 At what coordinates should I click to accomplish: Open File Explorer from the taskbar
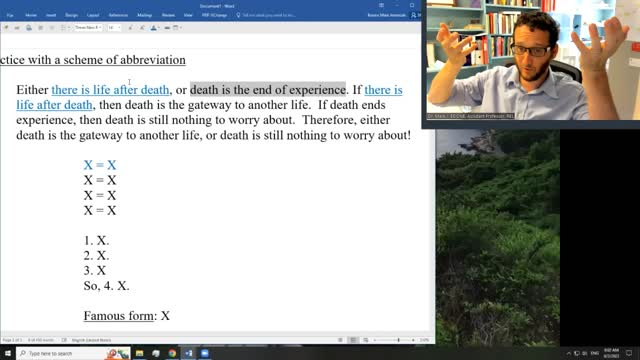point(140,353)
